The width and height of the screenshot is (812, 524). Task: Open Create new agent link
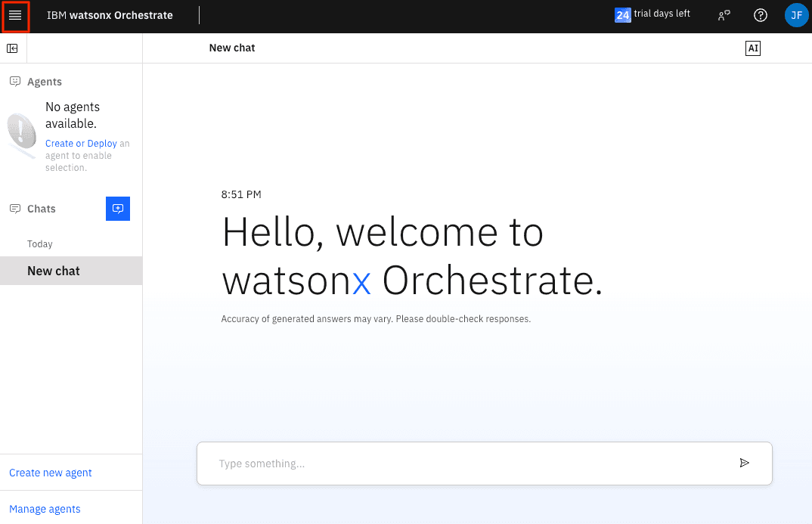(x=51, y=473)
